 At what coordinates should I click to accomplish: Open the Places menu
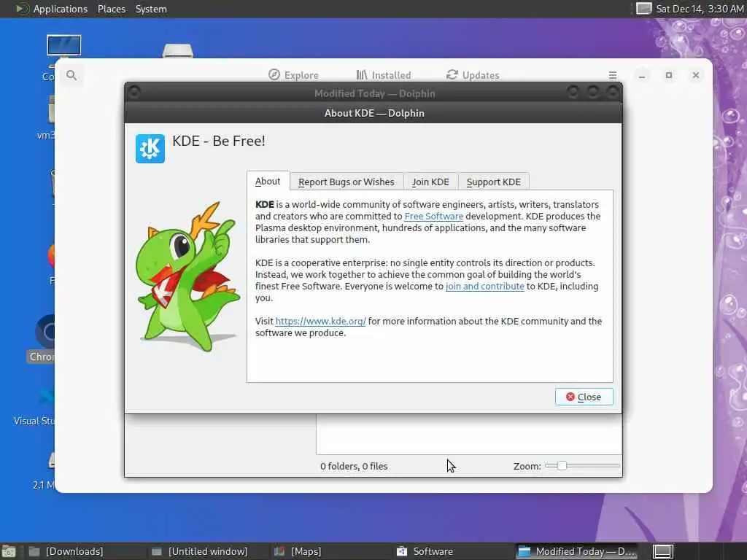coord(112,9)
